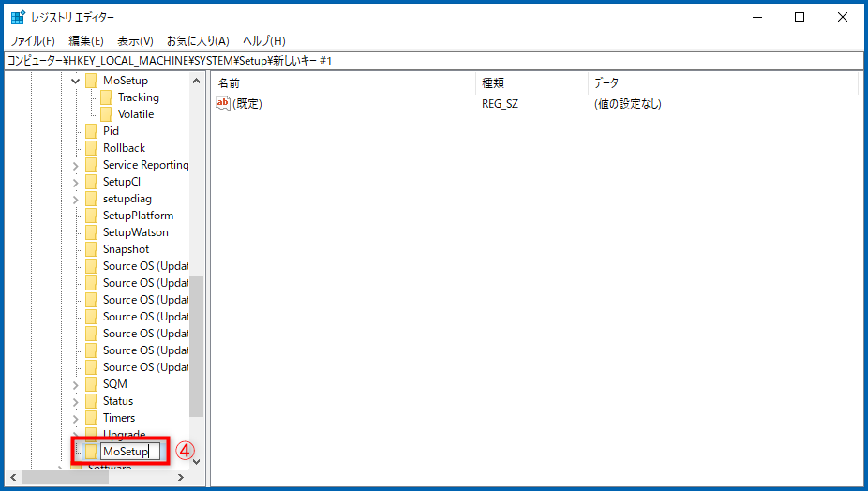Expand the Status key

[76, 401]
